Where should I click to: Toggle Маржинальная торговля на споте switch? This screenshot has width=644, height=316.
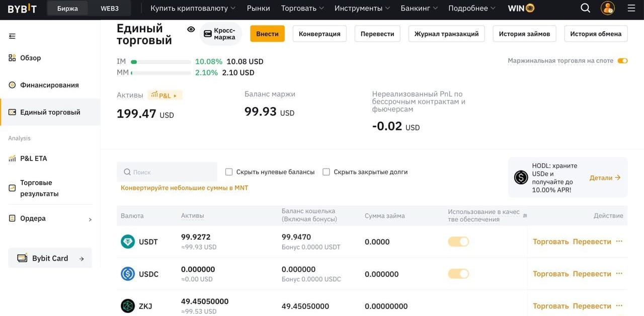(623, 61)
